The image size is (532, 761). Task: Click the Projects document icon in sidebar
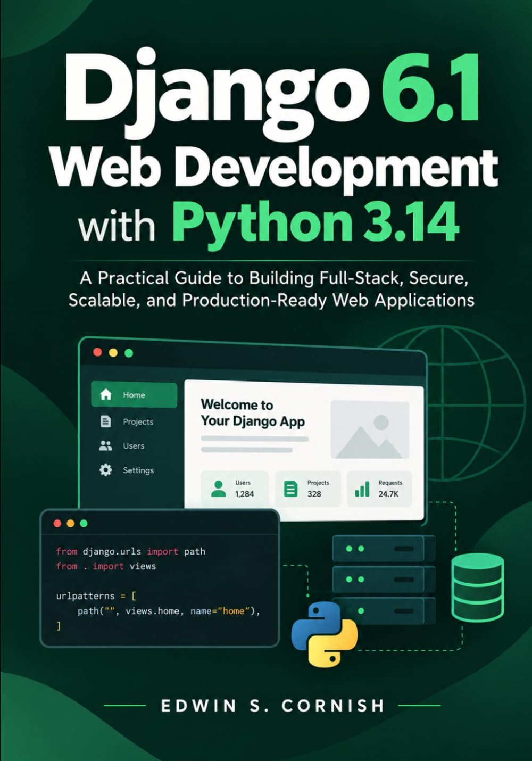pyautogui.click(x=106, y=421)
